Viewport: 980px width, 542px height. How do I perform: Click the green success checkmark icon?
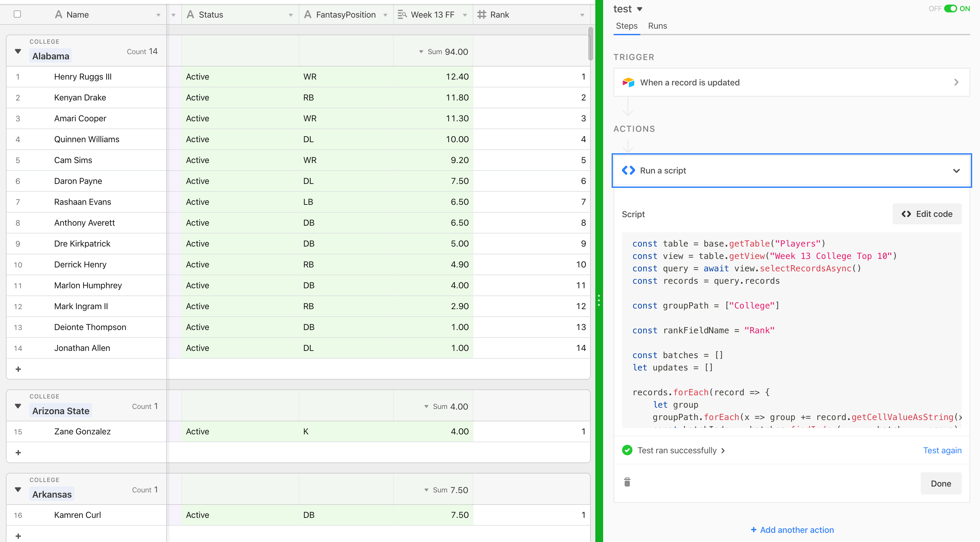[x=627, y=450]
